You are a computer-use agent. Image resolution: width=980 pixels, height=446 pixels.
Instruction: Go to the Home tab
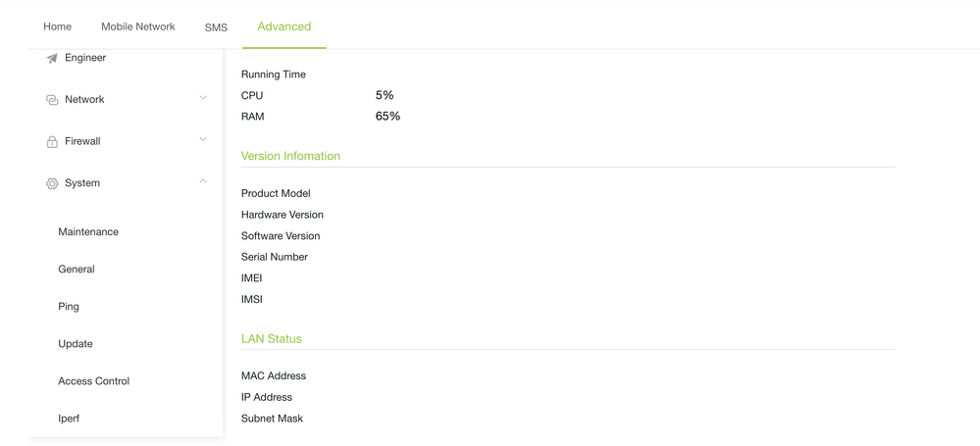pyautogui.click(x=57, y=26)
